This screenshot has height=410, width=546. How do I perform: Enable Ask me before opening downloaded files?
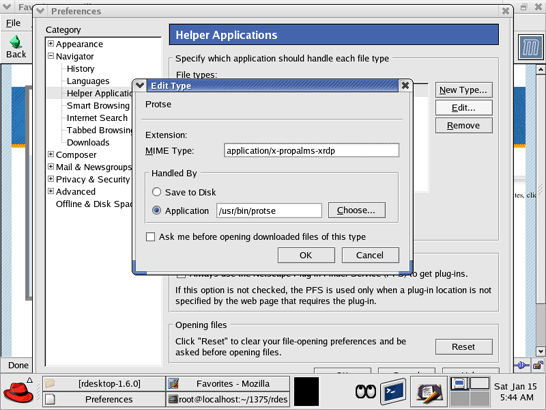(150, 237)
